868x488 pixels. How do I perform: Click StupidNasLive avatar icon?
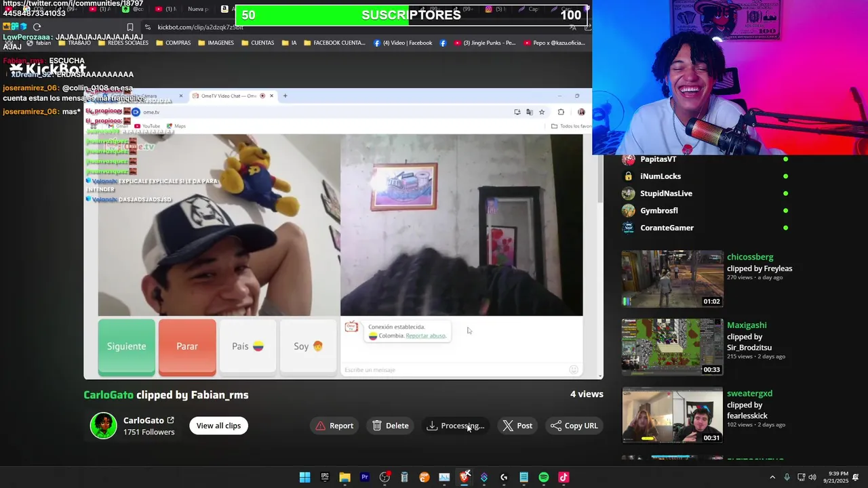(x=629, y=193)
